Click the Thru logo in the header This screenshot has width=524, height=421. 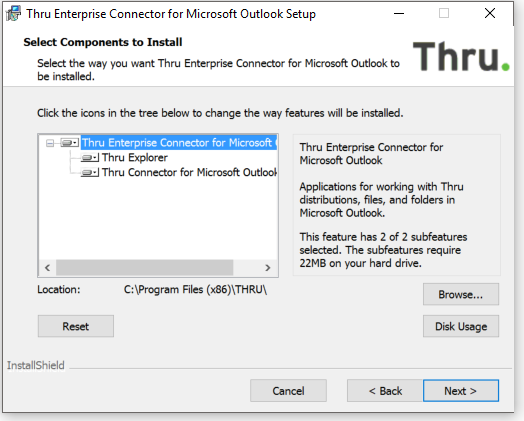tap(461, 56)
